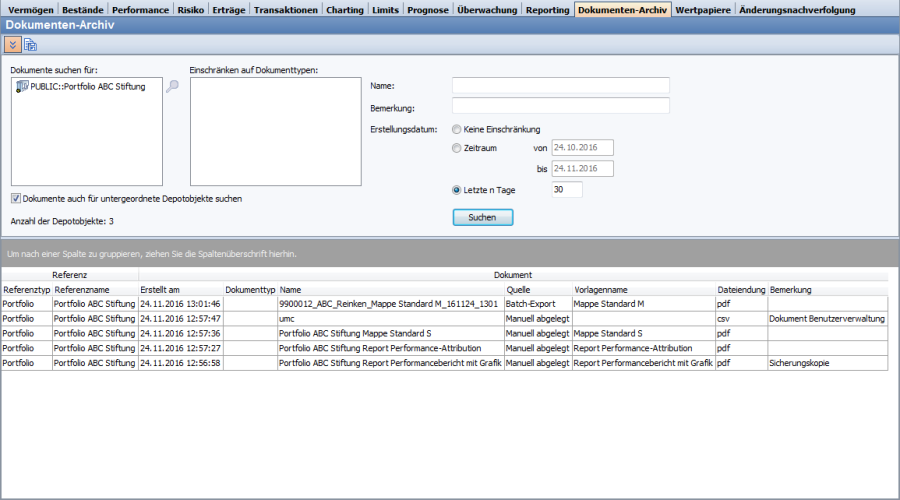
Task: Switch to the Reporting tab
Action: click(547, 10)
